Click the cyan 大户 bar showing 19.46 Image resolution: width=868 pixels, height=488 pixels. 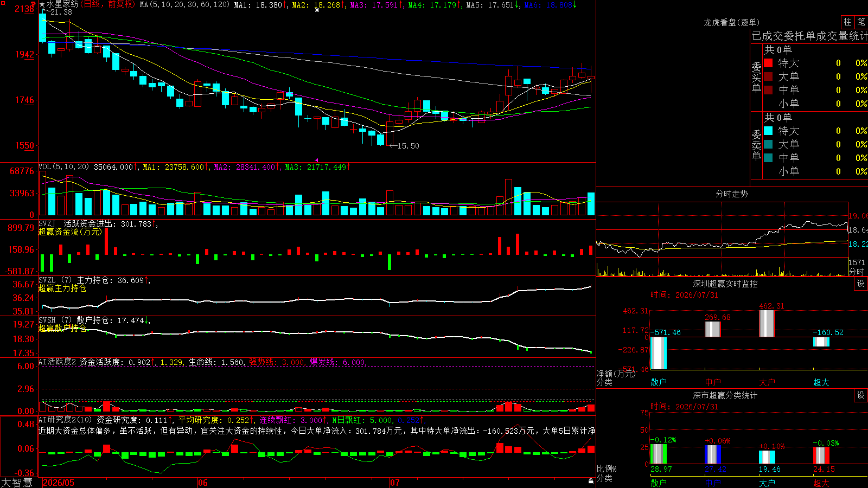click(767, 457)
